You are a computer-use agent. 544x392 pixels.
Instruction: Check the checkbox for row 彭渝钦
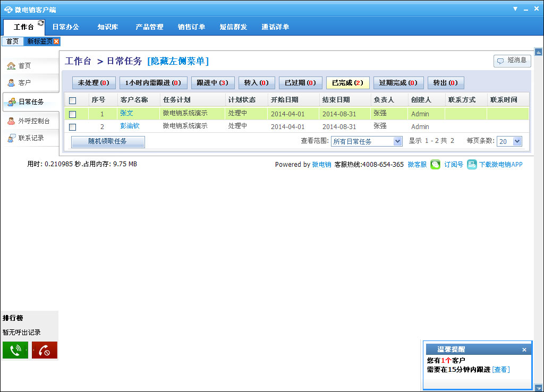click(72, 127)
